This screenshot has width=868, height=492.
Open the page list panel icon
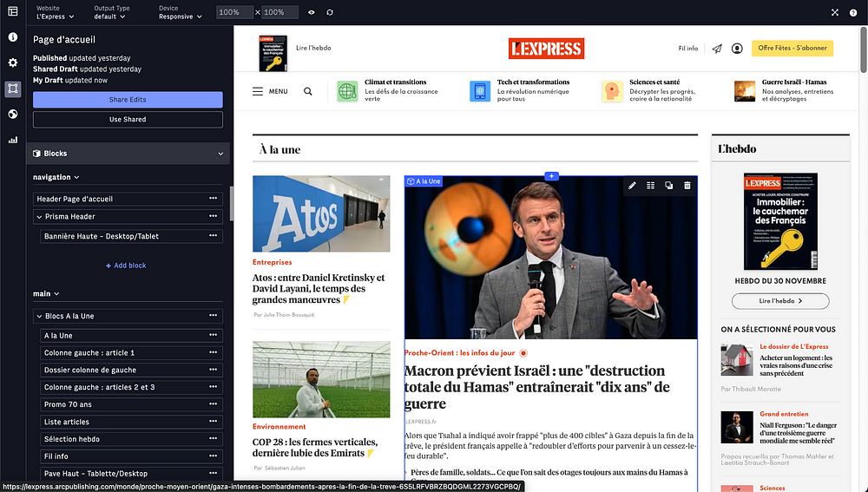(x=13, y=11)
